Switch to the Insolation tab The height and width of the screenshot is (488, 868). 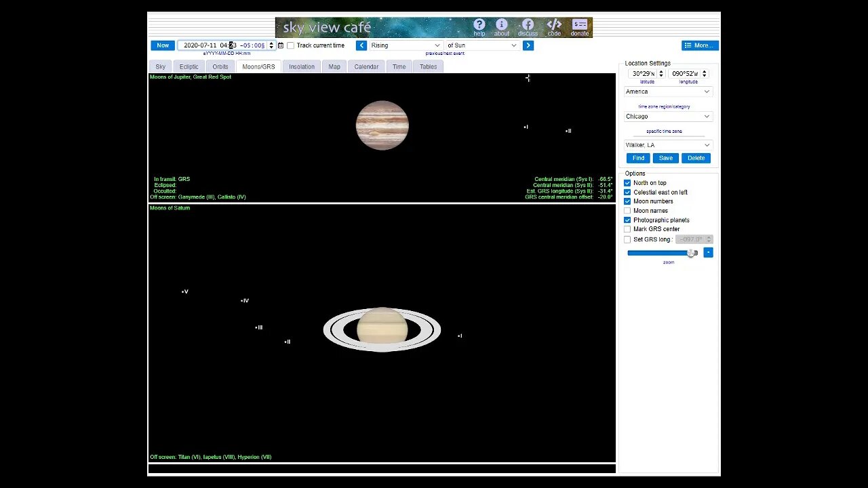(302, 66)
